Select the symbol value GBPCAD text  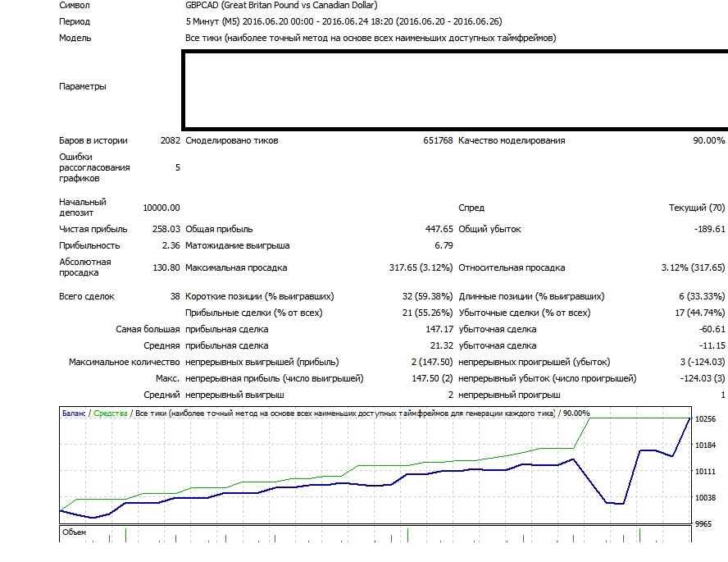click(x=281, y=5)
